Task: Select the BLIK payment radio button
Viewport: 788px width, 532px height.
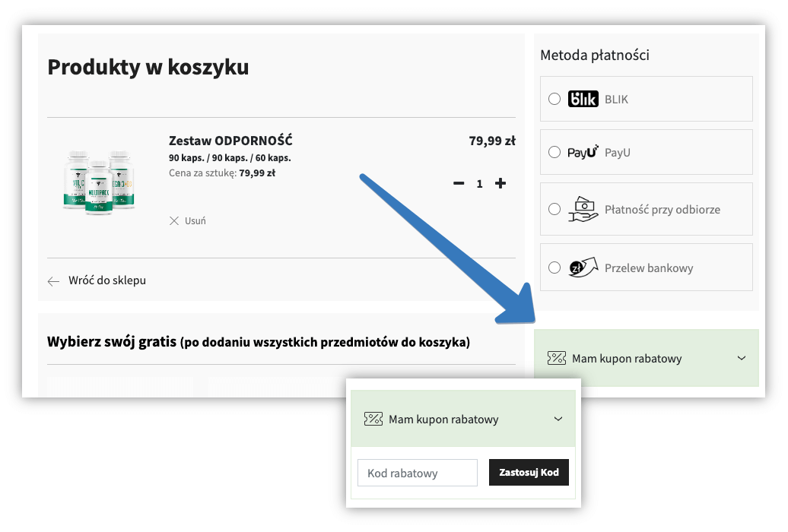Action: 554,99
